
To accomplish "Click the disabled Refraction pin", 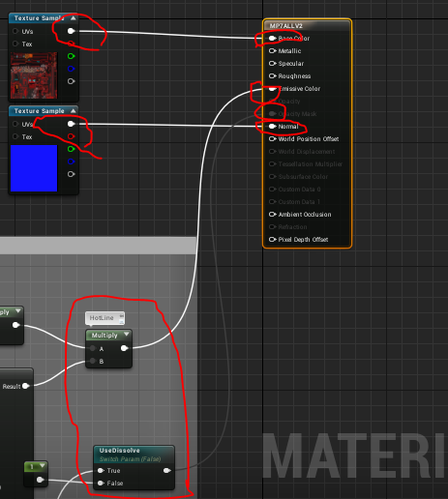I will coord(273,227).
